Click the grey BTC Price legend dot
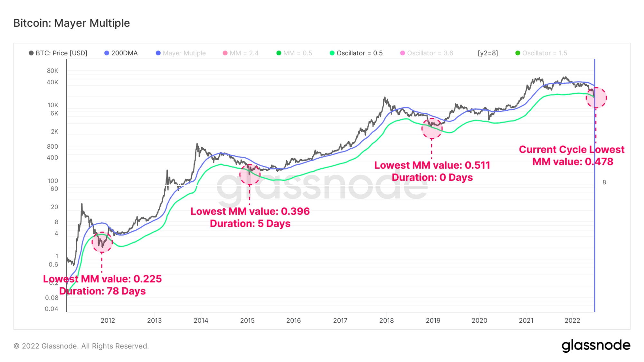Screen dimensions: 644x362 31,53
